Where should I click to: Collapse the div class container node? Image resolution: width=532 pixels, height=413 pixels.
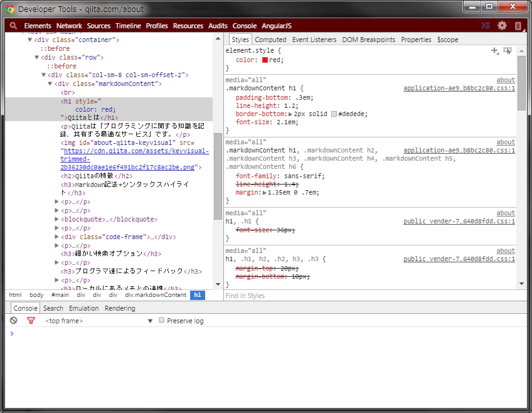coord(30,40)
